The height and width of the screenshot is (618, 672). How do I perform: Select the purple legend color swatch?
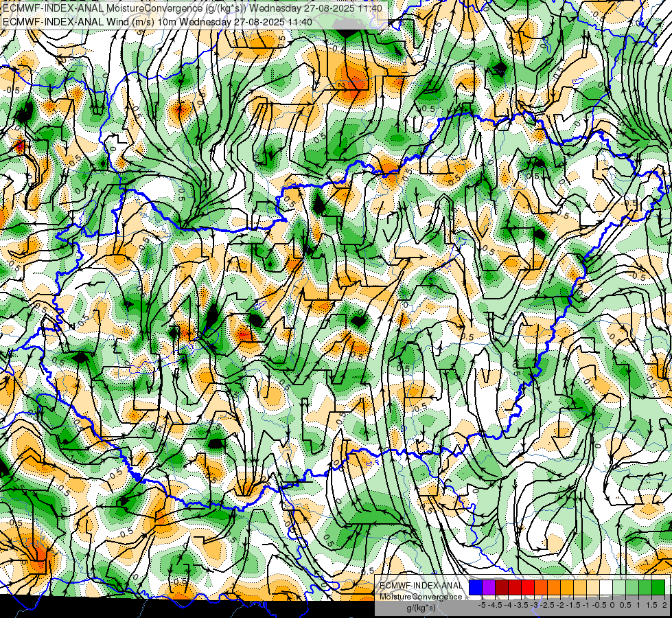[489, 587]
